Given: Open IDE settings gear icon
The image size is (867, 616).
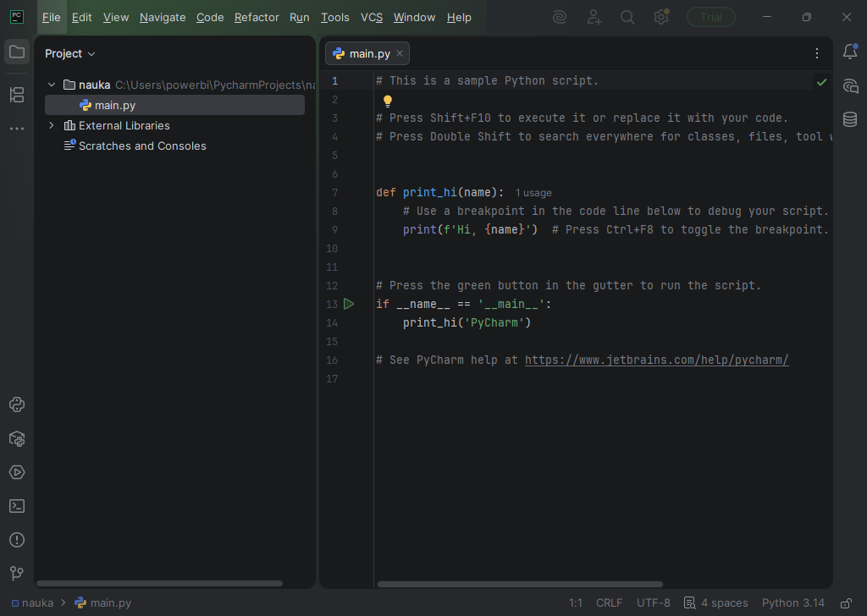Looking at the screenshot, I should pos(661,17).
